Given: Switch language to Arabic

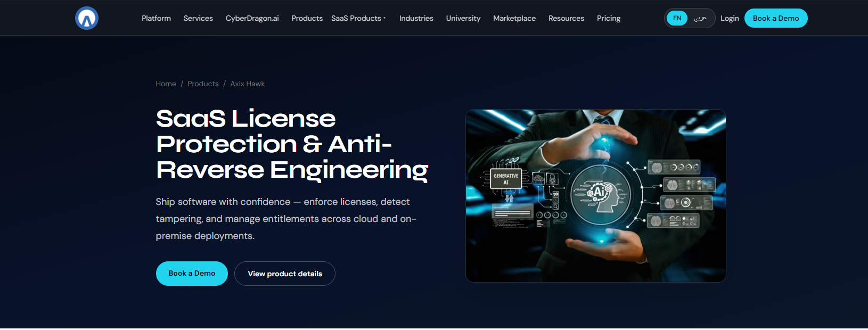Looking at the screenshot, I should (700, 18).
